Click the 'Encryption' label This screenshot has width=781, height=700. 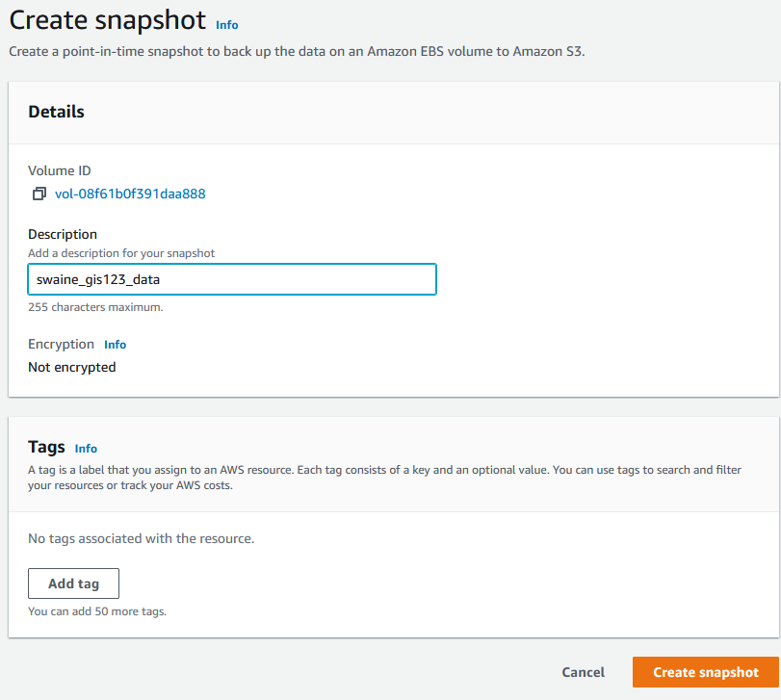click(x=61, y=345)
